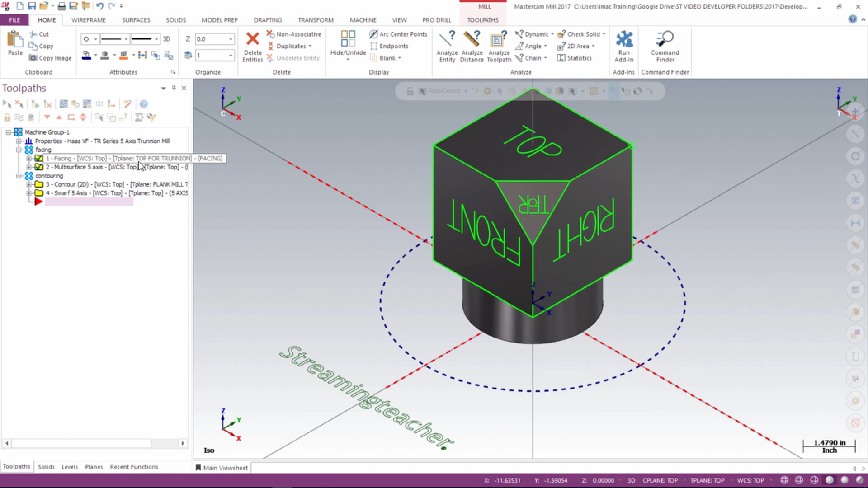Viewport: 868px width, 488px height.
Task: Open the FILE menu tab
Action: [x=14, y=20]
